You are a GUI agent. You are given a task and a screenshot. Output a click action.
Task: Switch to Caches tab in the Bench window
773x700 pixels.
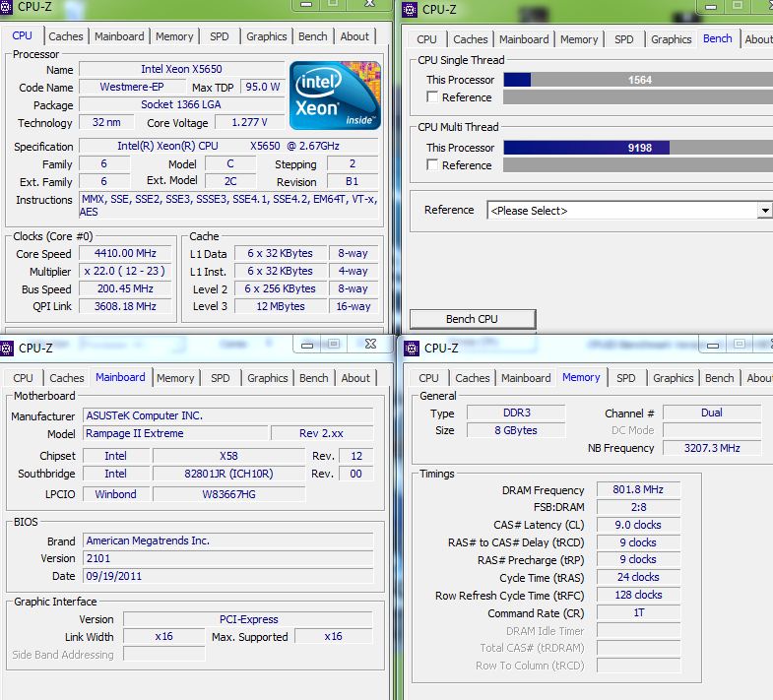(x=471, y=39)
